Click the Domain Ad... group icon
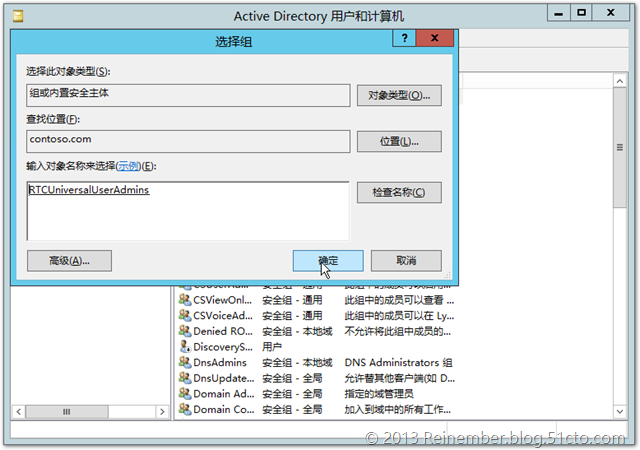The width and height of the screenshot is (640, 450). point(185,394)
